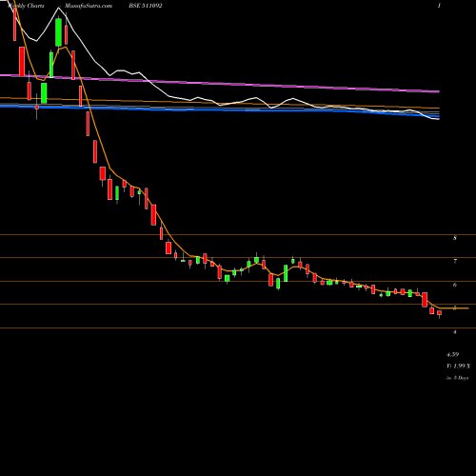Click the 'Weekly Charts' title text
This screenshot has width=476, height=476.
click(26, 6)
